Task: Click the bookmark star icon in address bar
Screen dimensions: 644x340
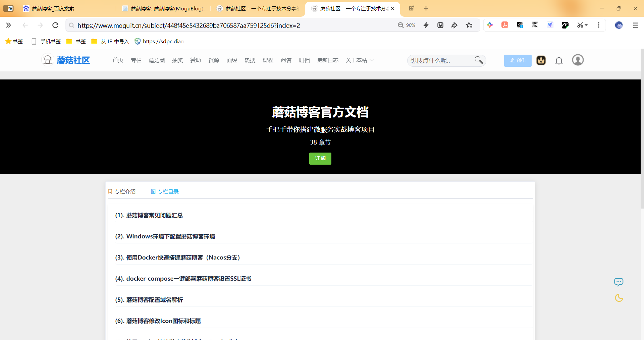Action: pos(469,25)
